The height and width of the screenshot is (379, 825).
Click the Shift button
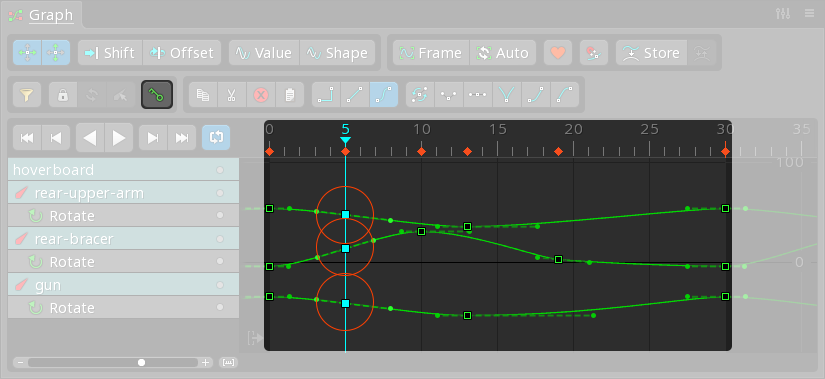tap(110, 53)
